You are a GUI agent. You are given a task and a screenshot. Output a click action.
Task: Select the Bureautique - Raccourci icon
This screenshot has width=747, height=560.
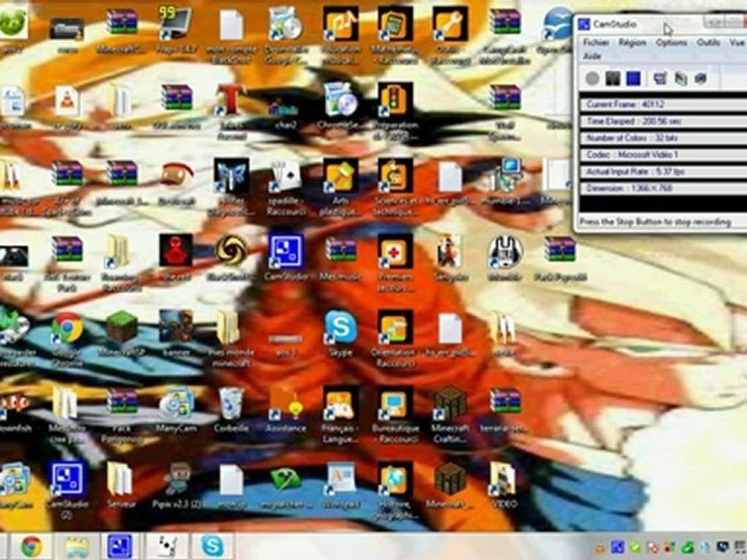395,415
